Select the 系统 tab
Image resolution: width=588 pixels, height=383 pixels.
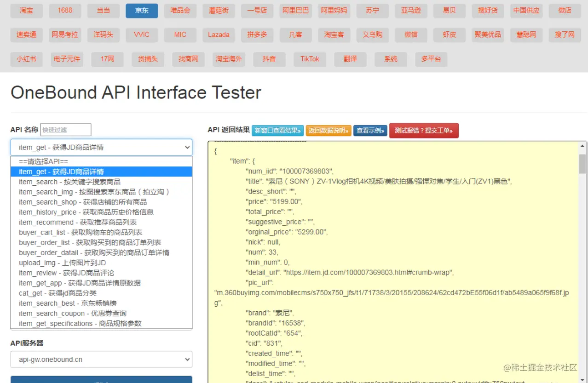[391, 59]
